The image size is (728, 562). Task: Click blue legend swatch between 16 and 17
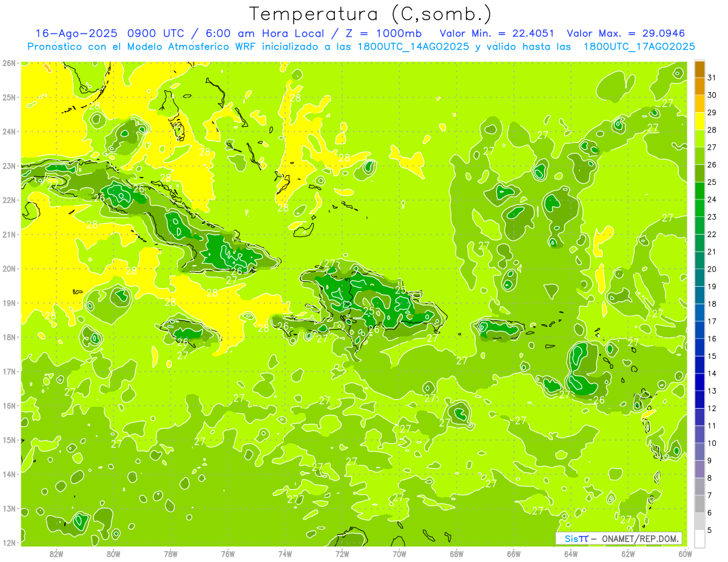click(x=699, y=330)
